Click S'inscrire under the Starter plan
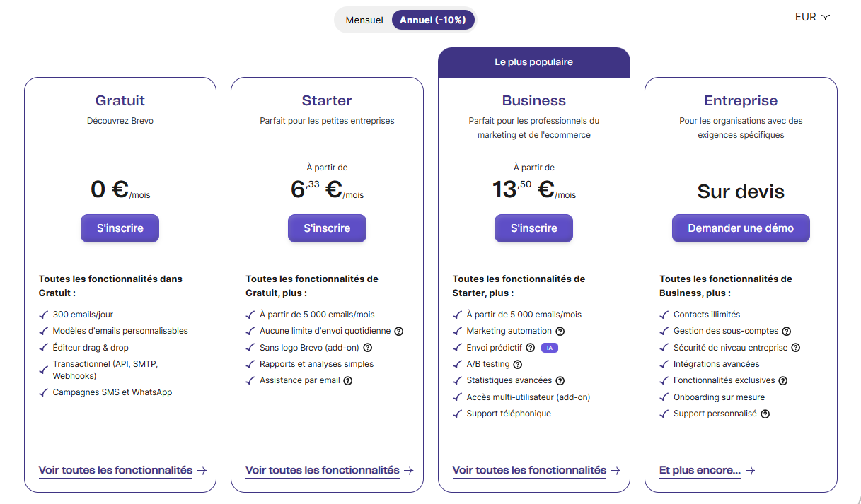 pos(327,228)
